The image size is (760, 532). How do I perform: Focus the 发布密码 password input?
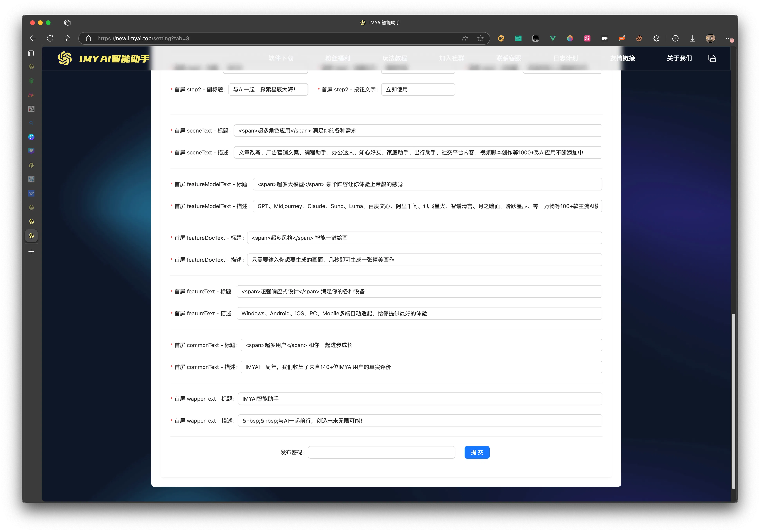point(381,452)
